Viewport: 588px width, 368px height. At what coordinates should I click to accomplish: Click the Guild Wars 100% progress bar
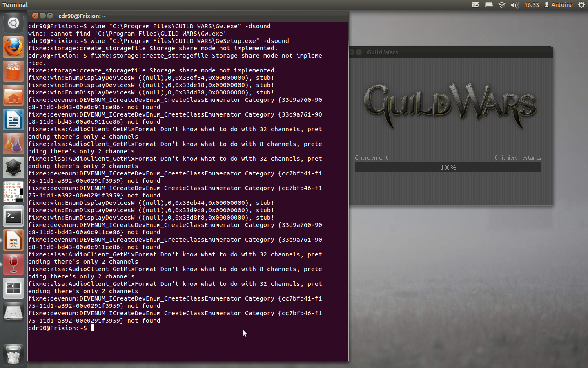pyautogui.click(x=448, y=167)
